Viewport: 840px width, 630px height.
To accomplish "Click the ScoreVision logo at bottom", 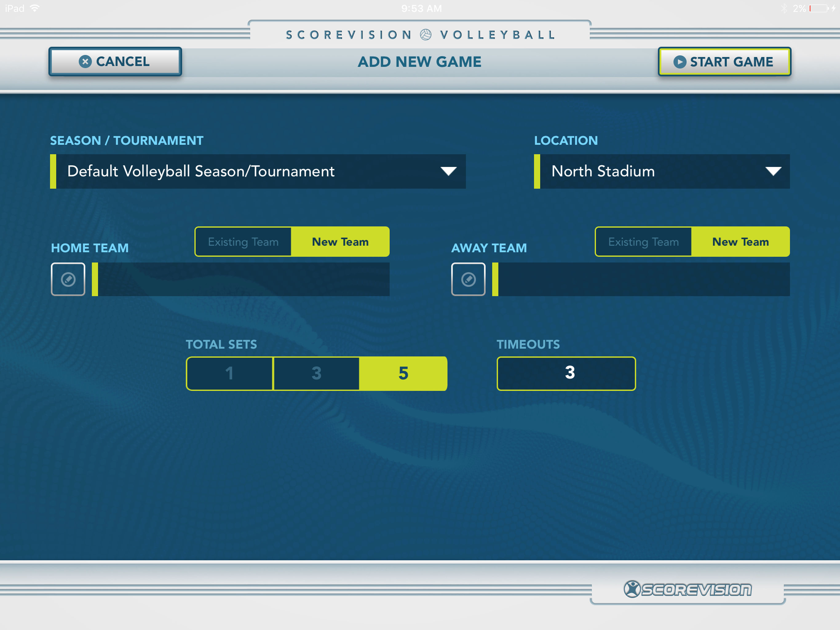I will pyautogui.click(x=688, y=589).
